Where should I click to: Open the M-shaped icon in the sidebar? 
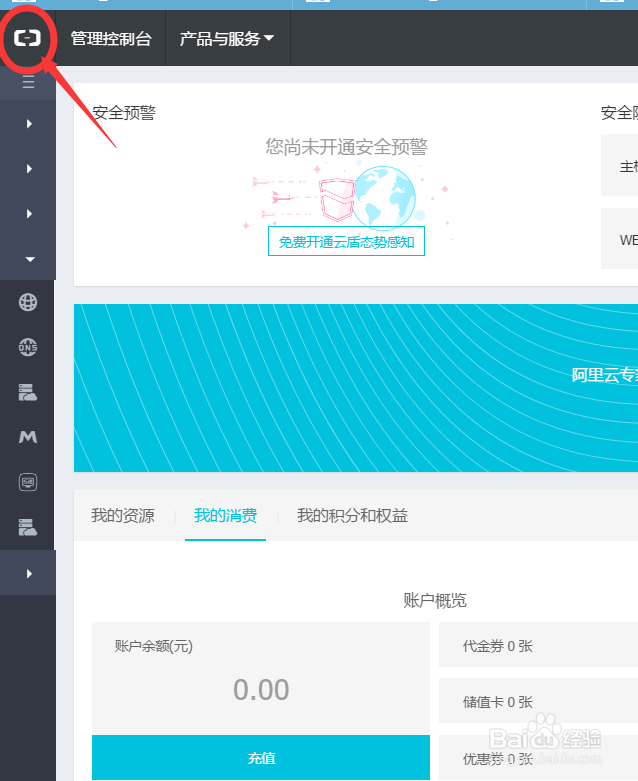pyautogui.click(x=28, y=437)
